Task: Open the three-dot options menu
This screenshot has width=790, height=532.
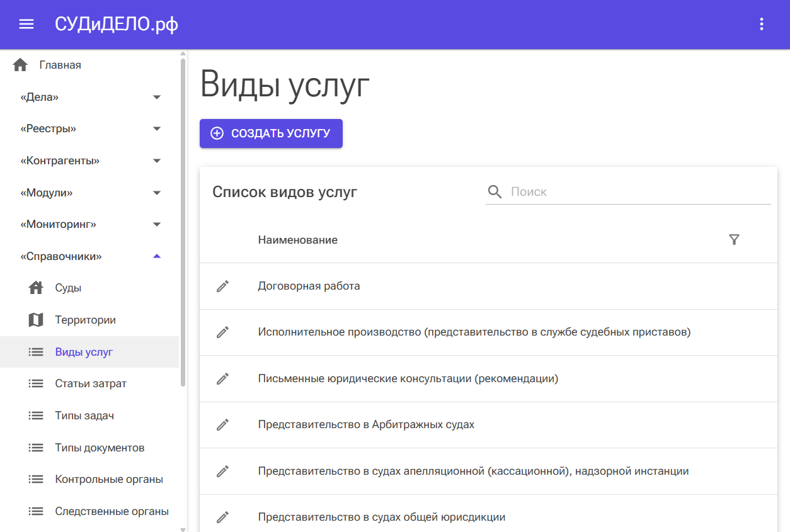Action: click(x=762, y=25)
